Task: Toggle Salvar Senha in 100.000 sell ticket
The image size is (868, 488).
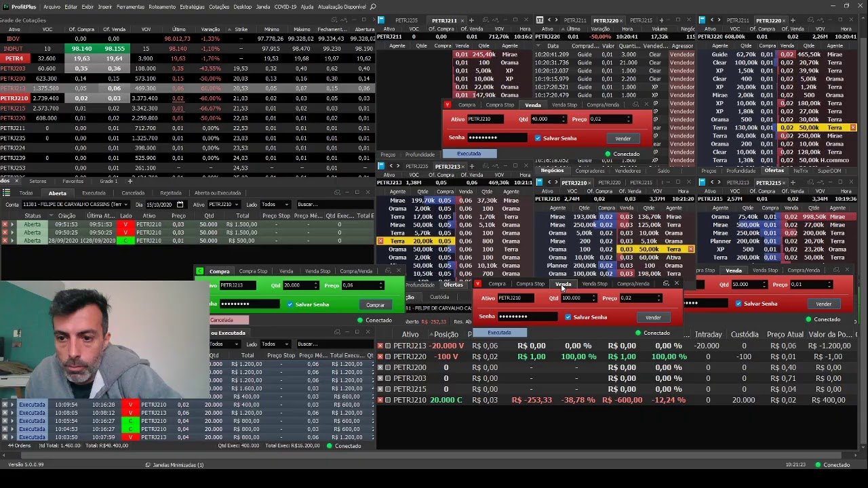Action: click(568, 317)
